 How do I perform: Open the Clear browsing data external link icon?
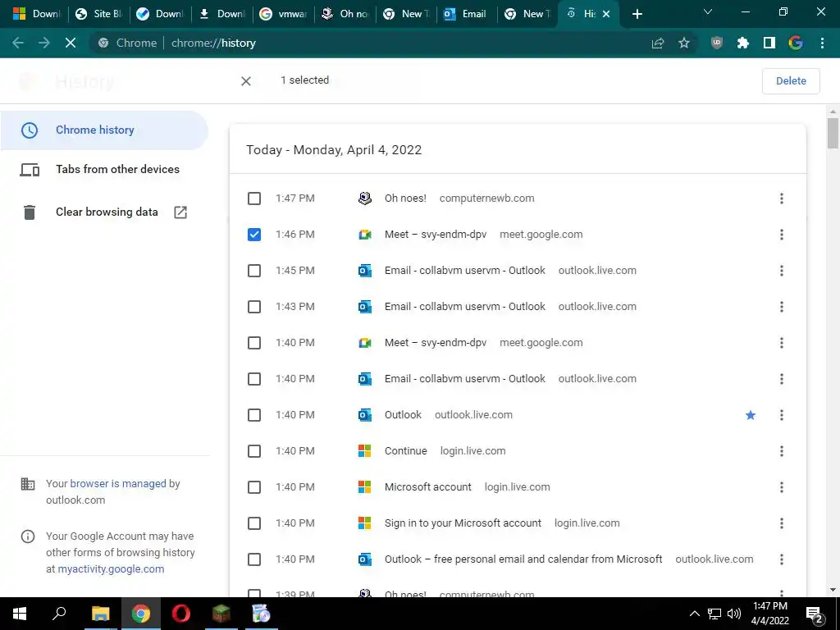tap(180, 212)
